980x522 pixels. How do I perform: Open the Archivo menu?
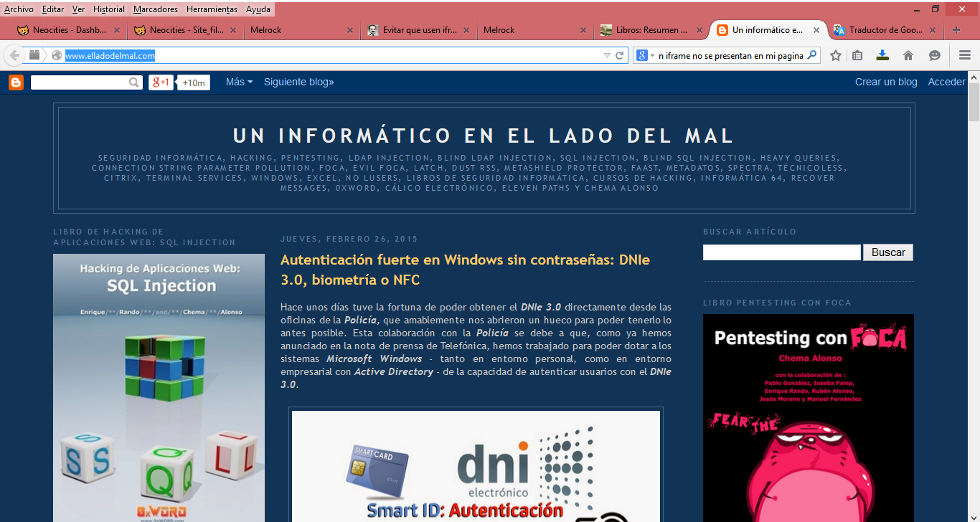tap(19, 9)
